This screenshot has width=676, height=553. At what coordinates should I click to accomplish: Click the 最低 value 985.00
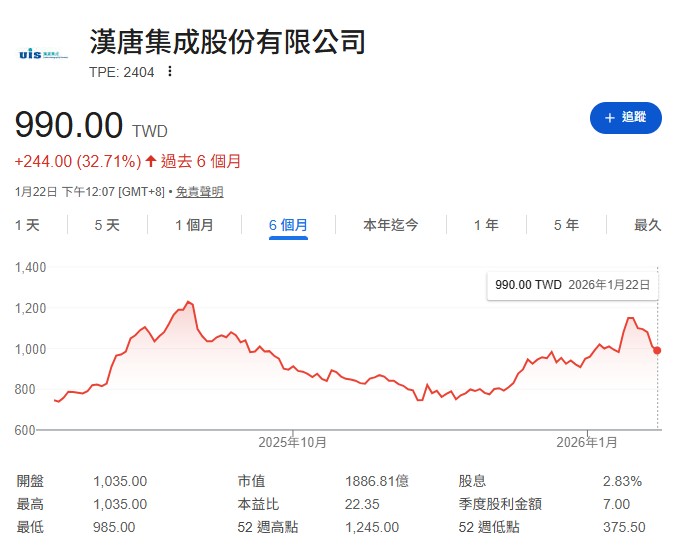click(114, 527)
